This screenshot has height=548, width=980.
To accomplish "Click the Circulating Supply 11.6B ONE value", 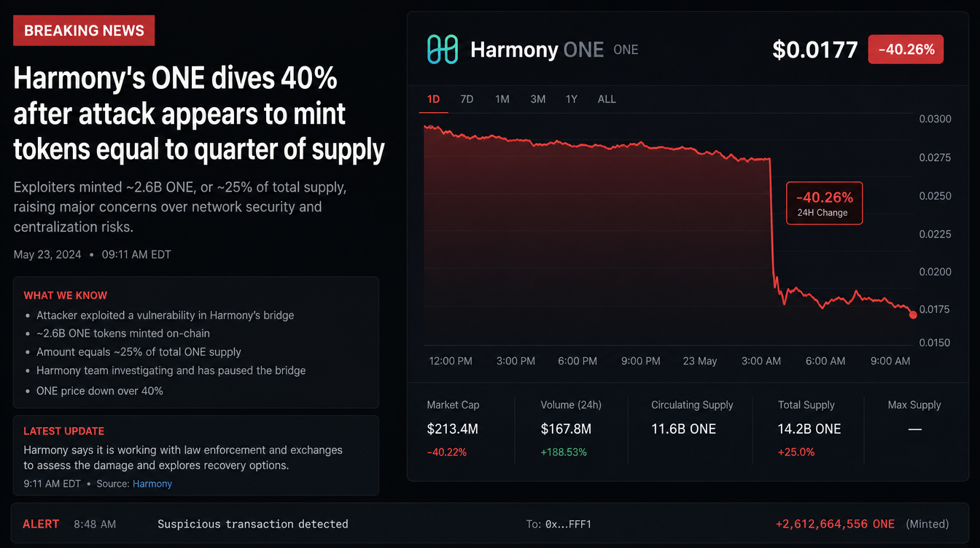I will click(x=684, y=428).
